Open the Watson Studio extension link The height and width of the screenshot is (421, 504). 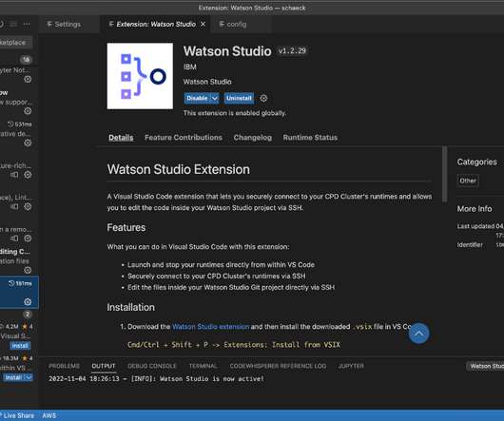click(210, 327)
